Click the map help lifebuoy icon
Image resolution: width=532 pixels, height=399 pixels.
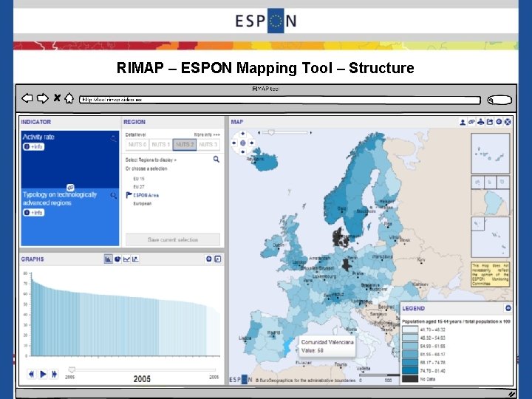click(x=508, y=122)
